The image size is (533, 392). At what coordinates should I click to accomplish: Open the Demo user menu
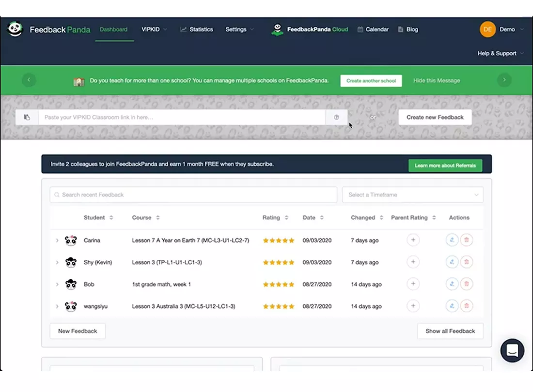[x=511, y=30]
